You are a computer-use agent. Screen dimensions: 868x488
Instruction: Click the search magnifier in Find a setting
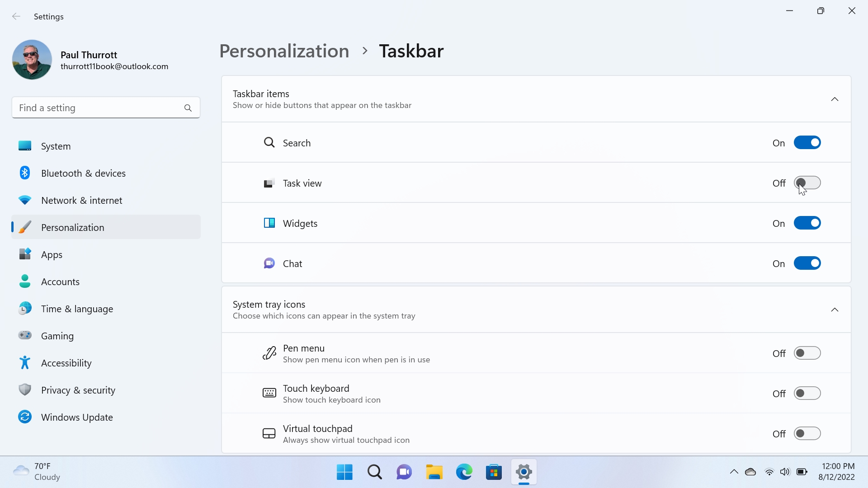click(x=188, y=108)
